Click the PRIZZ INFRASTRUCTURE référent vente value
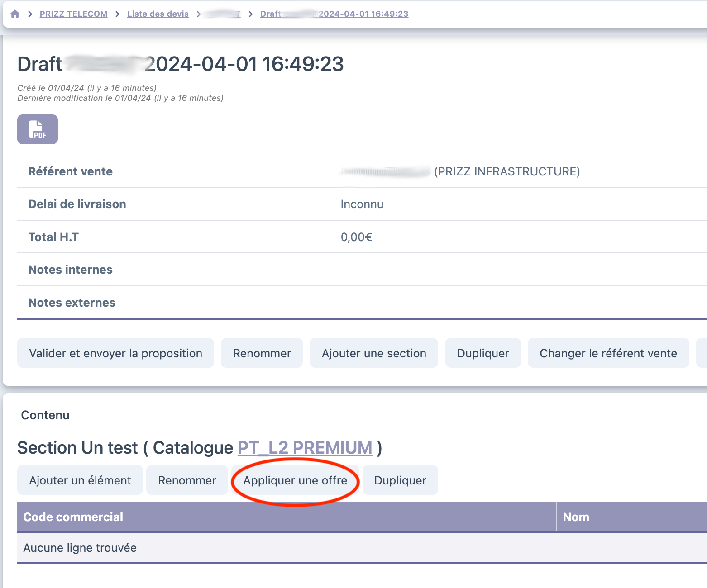The width and height of the screenshot is (707, 588). point(506,171)
